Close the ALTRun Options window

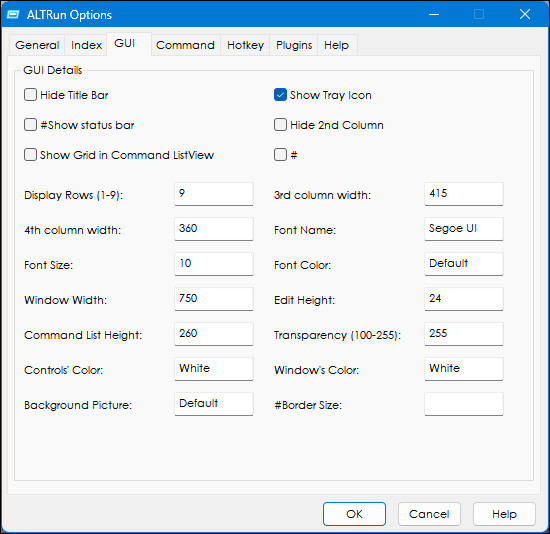click(x=525, y=14)
